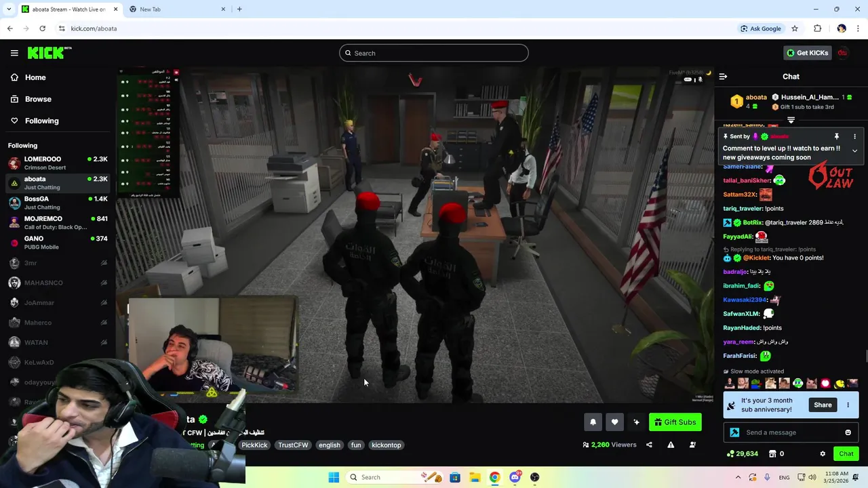Image resolution: width=868 pixels, height=488 pixels.
Task: Bookmark this page with star
Action: pyautogui.click(x=795, y=28)
